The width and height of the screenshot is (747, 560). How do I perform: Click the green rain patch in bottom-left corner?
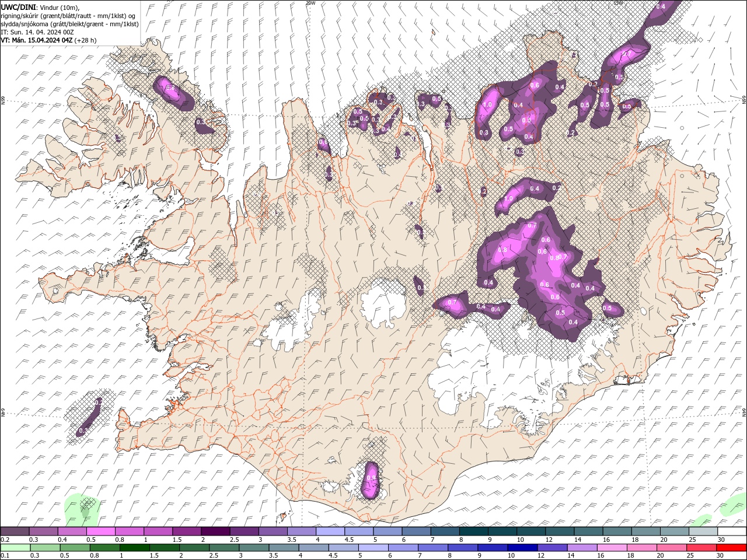pos(82,509)
